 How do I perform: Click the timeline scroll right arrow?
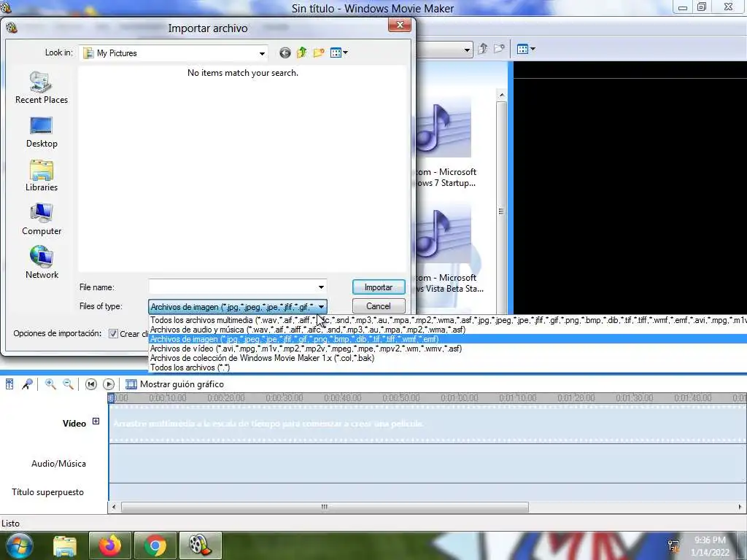pos(741,507)
